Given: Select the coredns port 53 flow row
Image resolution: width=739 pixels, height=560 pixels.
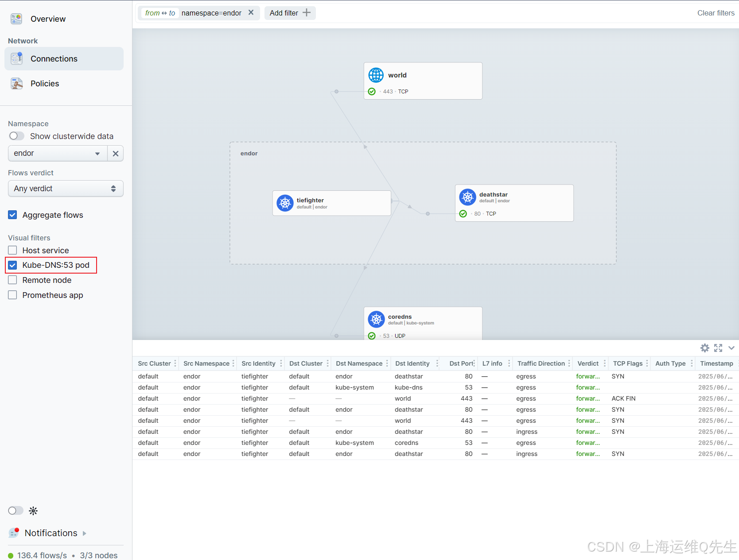Looking at the screenshot, I should pos(436,443).
